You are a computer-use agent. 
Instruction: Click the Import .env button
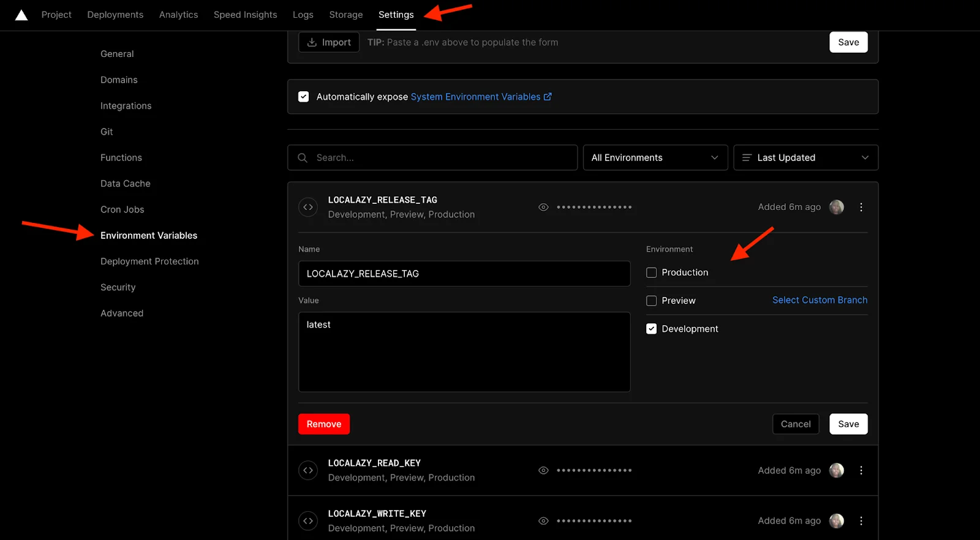pyautogui.click(x=329, y=42)
